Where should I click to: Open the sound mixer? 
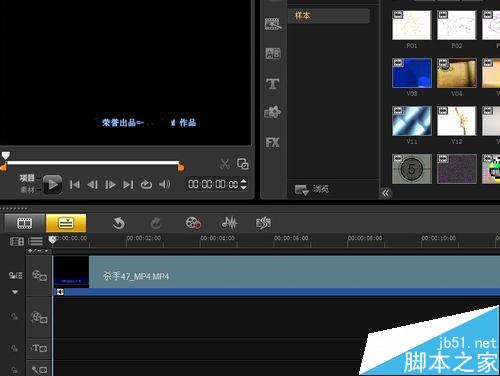tap(230, 223)
